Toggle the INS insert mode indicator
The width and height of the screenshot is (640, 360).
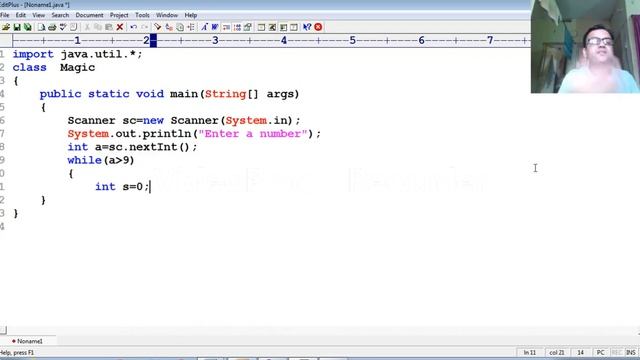tap(631, 352)
